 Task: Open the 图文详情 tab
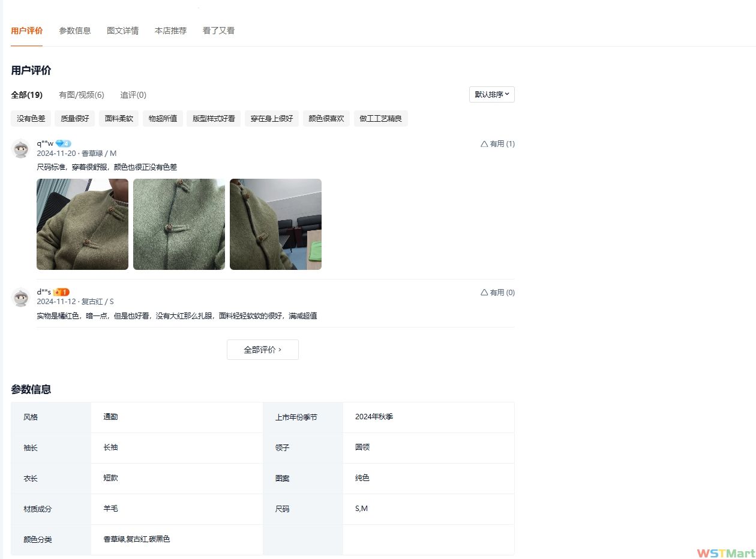(122, 31)
